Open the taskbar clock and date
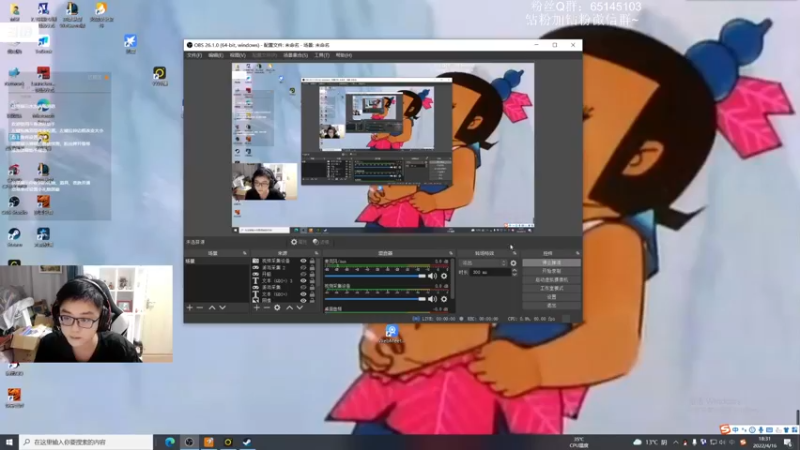The image size is (800, 450). [x=765, y=442]
